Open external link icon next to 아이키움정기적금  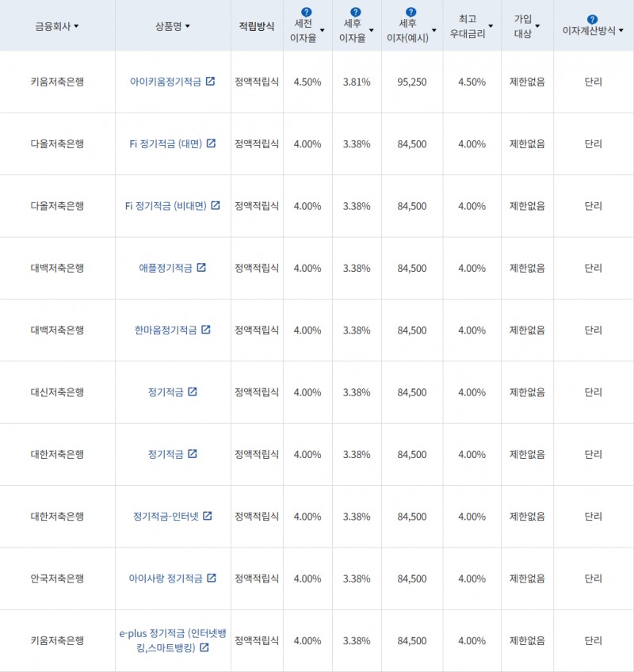pyautogui.click(x=210, y=82)
